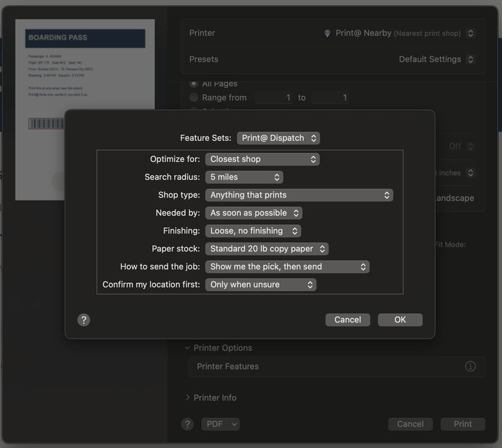Open the inches paper size popup
The image size is (502, 448).
[x=470, y=173]
